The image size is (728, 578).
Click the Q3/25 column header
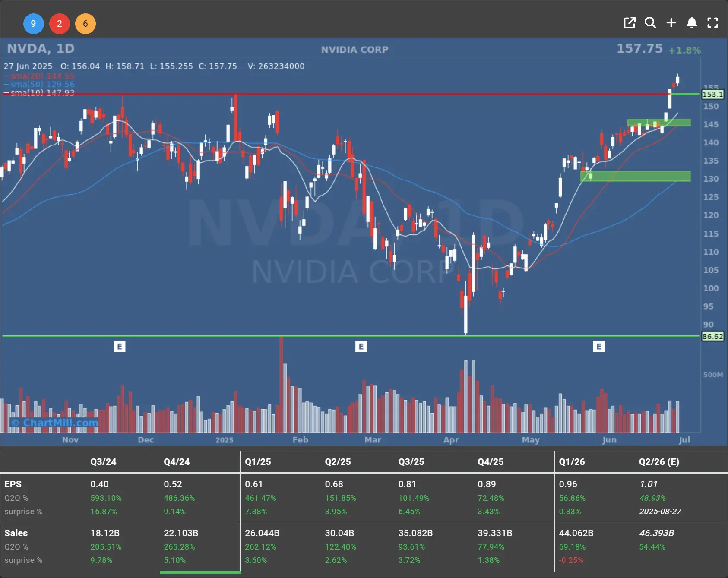click(x=411, y=461)
